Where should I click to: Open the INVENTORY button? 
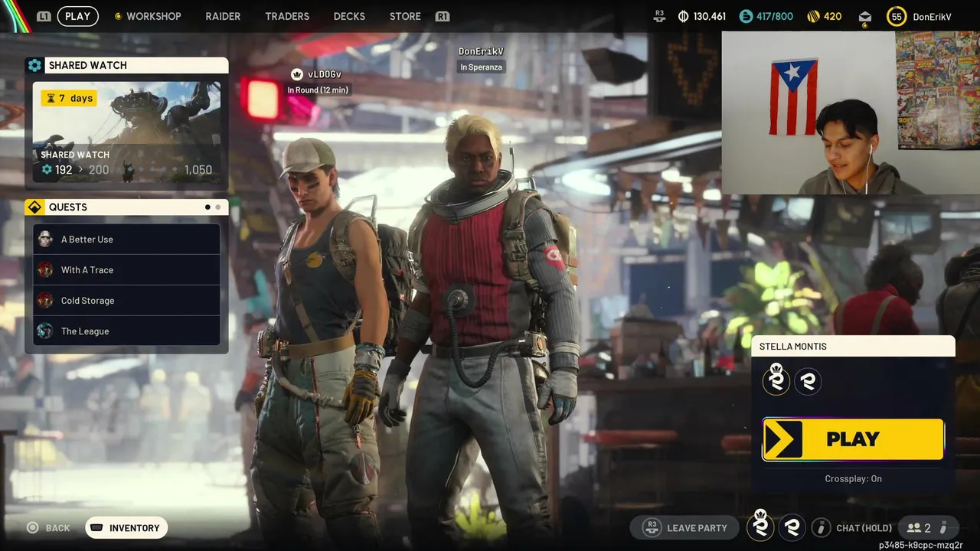point(126,528)
